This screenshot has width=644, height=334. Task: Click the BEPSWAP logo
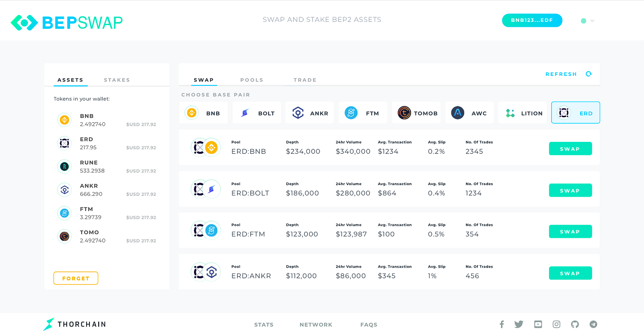click(x=66, y=22)
